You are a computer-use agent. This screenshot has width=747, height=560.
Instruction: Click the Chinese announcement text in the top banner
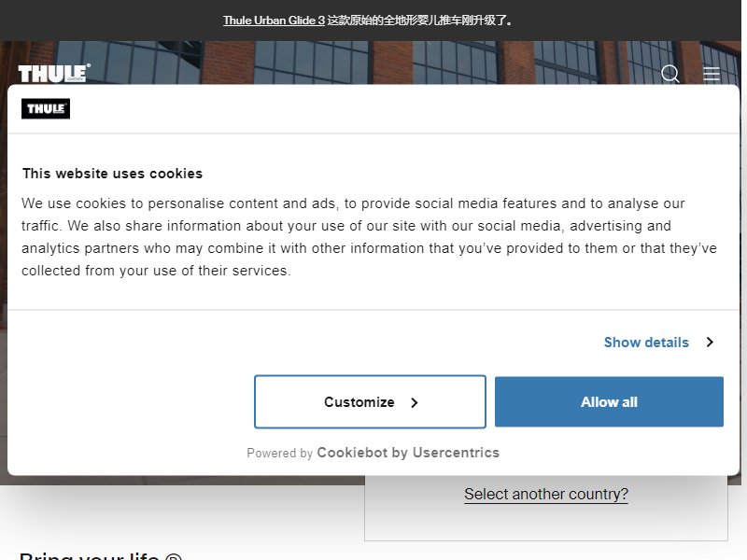coord(419,21)
